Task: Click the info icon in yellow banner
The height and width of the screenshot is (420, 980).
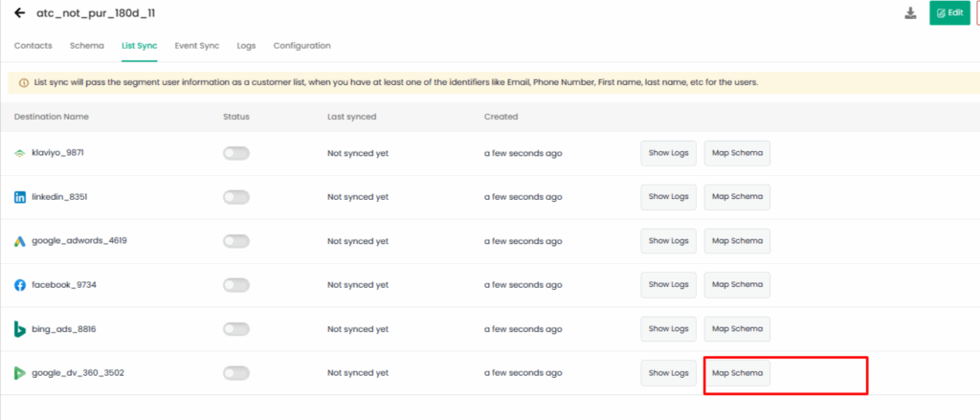Action: click(x=24, y=82)
